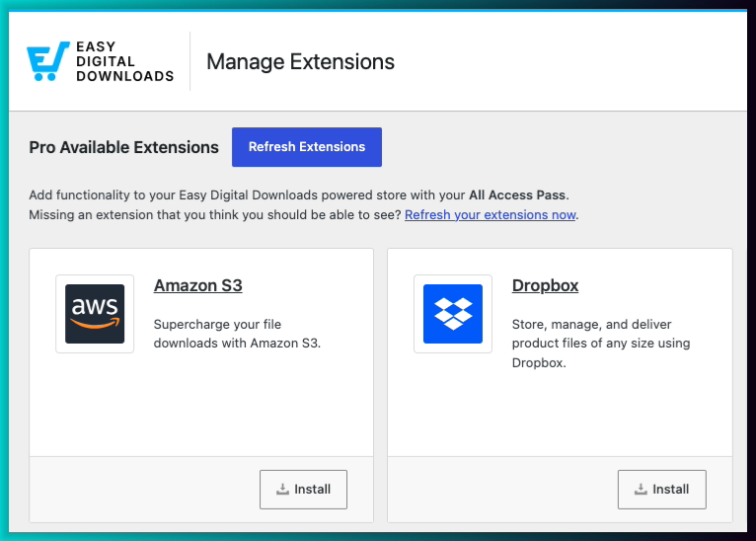Click the 'All Access Pass' bold text
This screenshot has height=541, width=756.
(x=517, y=194)
